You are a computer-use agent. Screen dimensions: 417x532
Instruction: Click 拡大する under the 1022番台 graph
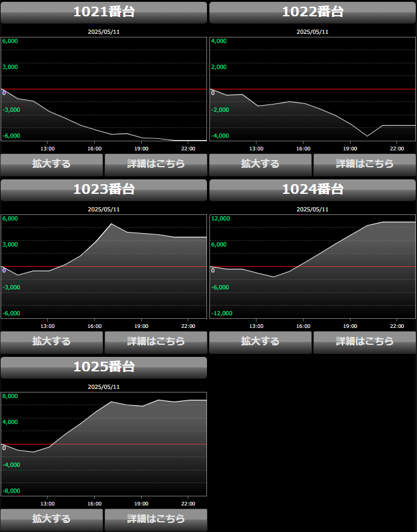pyautogui.click(x=260, y=165)
